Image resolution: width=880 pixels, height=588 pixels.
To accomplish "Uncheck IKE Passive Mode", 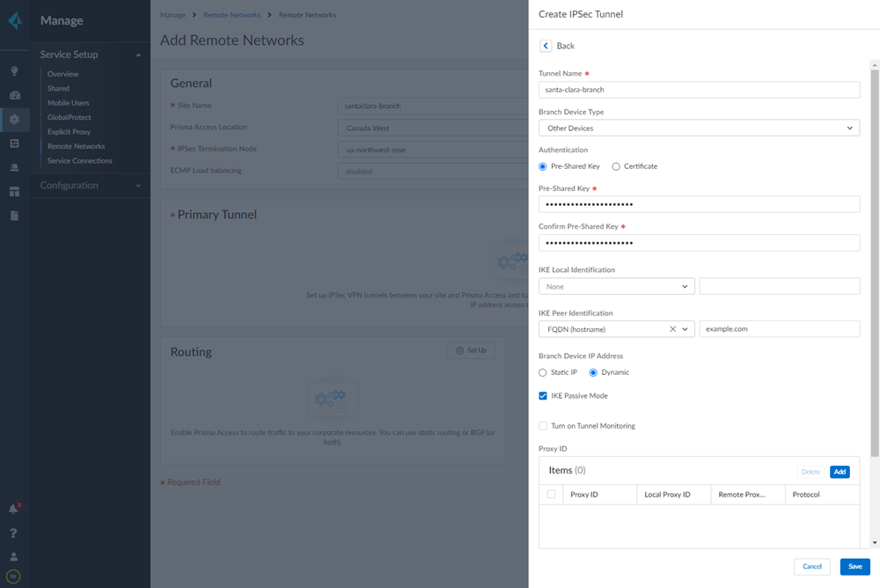I will 543,396.
